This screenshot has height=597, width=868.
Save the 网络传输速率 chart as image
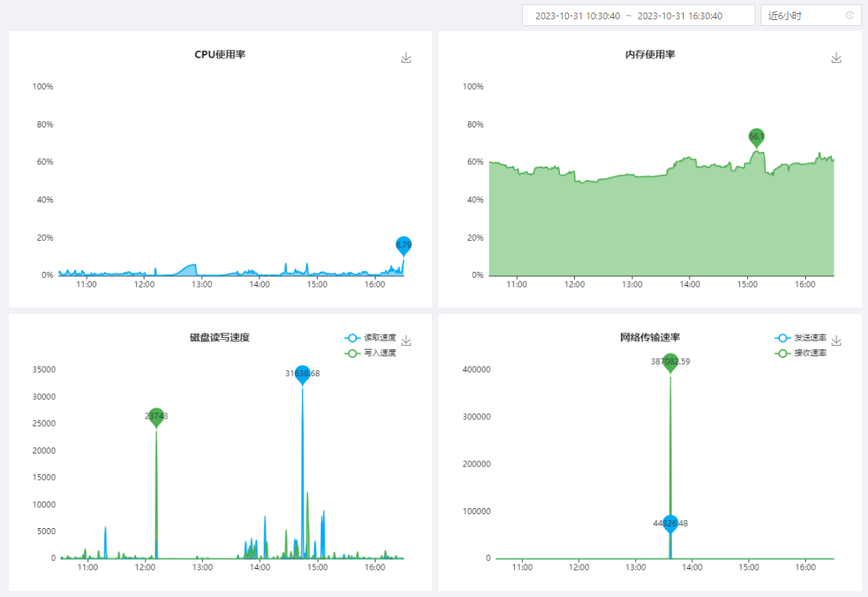click(836, 341)
